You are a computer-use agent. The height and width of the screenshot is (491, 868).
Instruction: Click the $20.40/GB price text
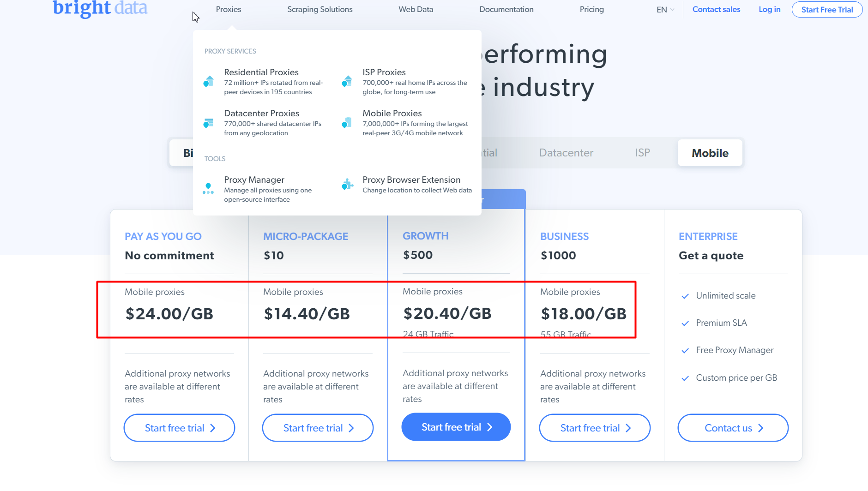(447, 313)
